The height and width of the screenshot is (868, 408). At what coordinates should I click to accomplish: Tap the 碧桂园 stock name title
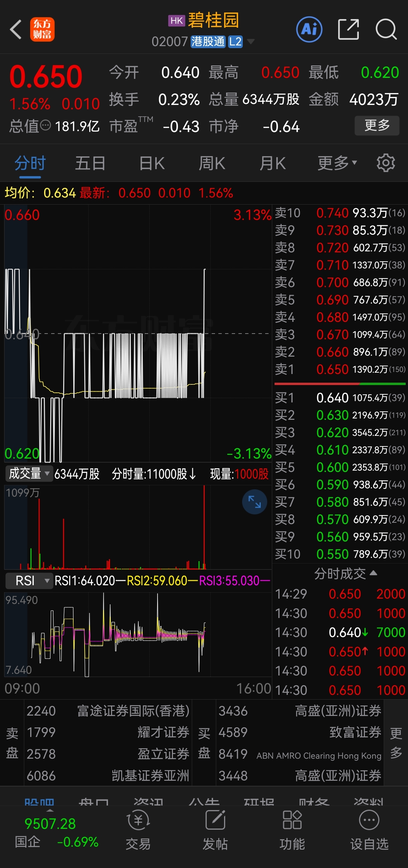pyautogui.click(x=213, y=20)
